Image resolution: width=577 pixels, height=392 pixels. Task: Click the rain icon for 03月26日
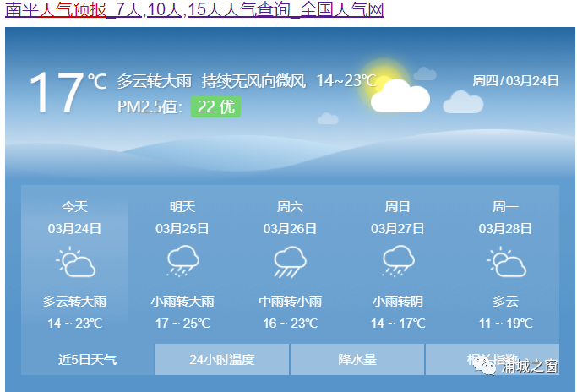coord(291,262)
